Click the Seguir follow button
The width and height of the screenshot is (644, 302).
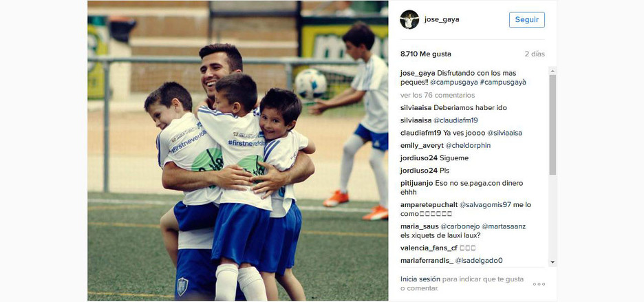coord(527,20)
